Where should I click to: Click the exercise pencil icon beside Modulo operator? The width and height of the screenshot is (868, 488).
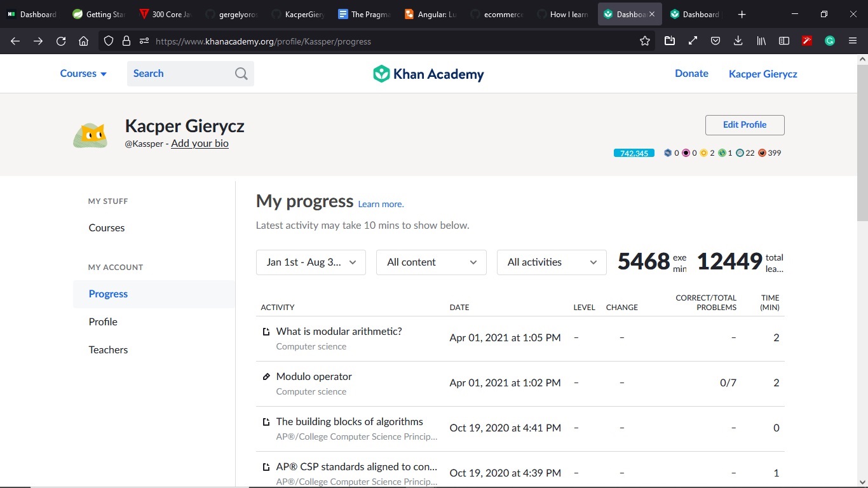(266, 377)
